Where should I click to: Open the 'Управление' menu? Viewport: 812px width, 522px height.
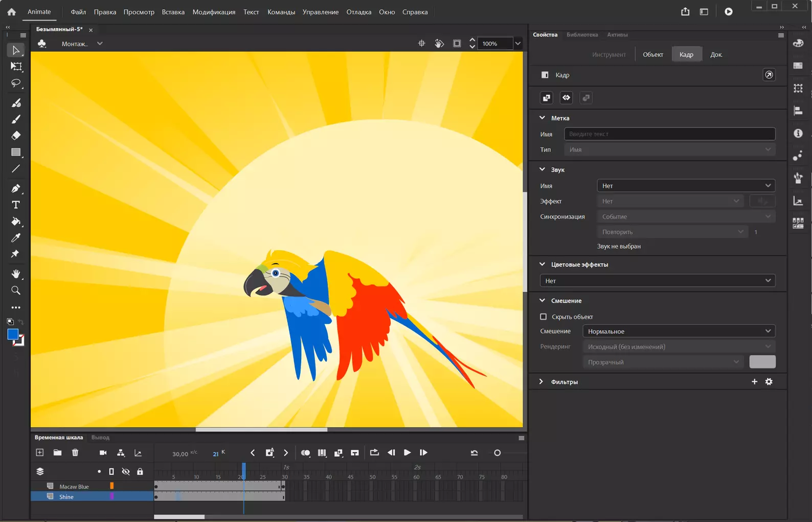point(321,12)
